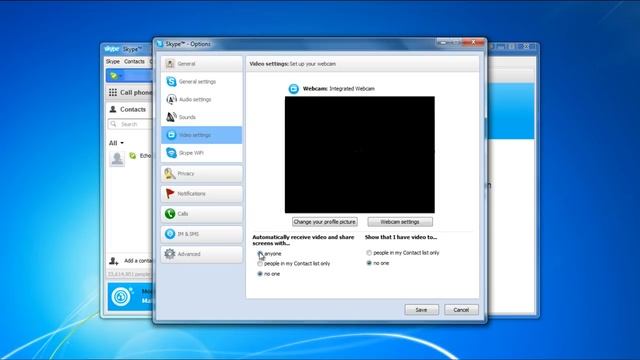
Task: Open the Skype menu in main window
Action: [113, 61]
